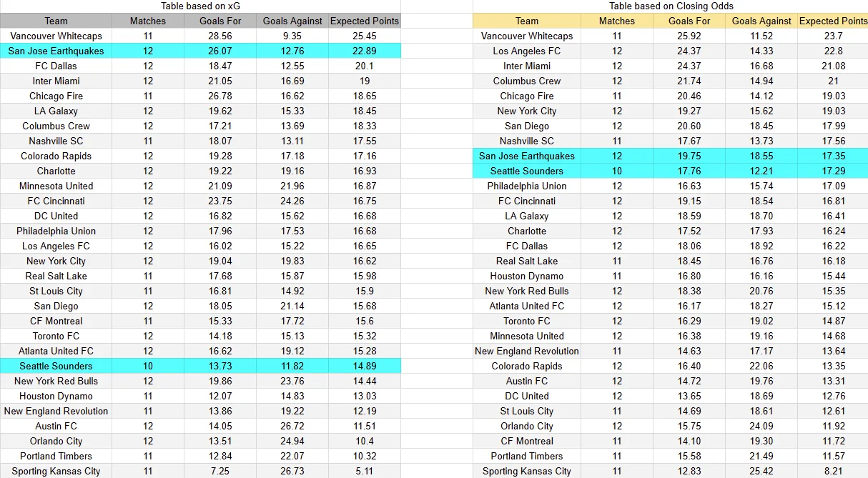Select Houston Dynamo in Closing Odds table
Screen dimensions: 868x478
527,276
